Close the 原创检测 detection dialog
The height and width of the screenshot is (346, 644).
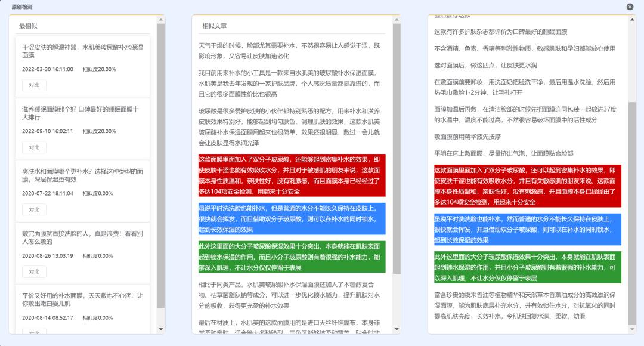pos(630,7)
